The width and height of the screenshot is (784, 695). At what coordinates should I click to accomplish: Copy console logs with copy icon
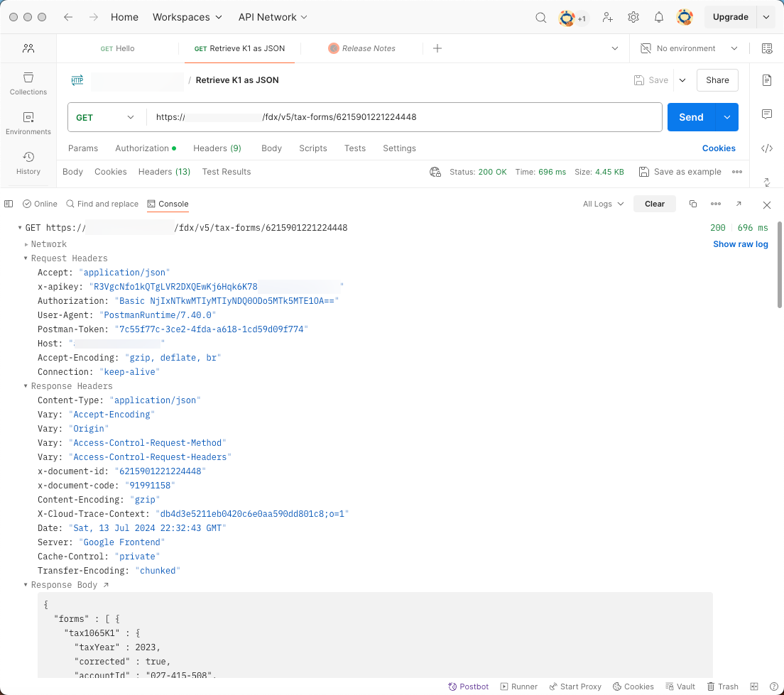tap(693, 204)
